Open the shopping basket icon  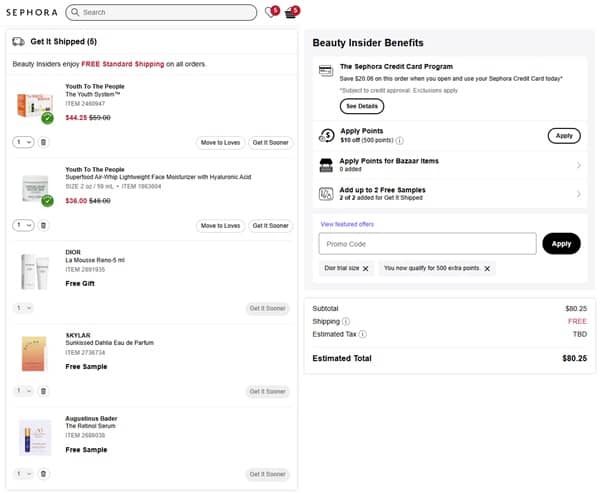(x=292, y=12)
